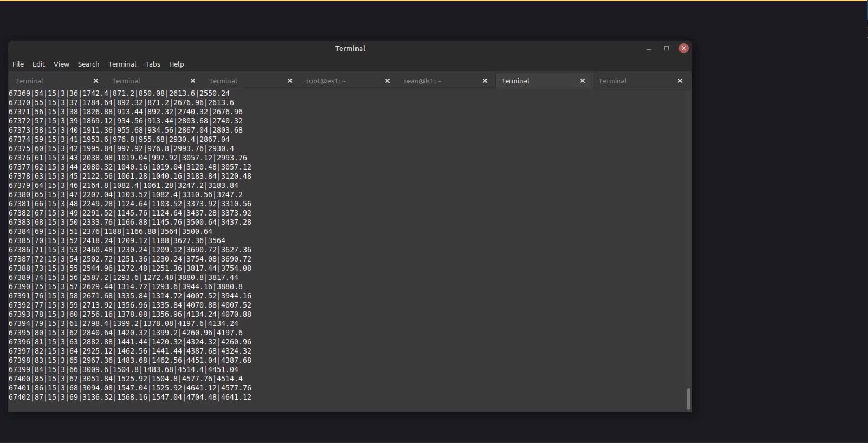Image resolution: width=868 pixels, height=443 pixels.
Task: Open the Tabs menu
Action: tap(152, 64)
